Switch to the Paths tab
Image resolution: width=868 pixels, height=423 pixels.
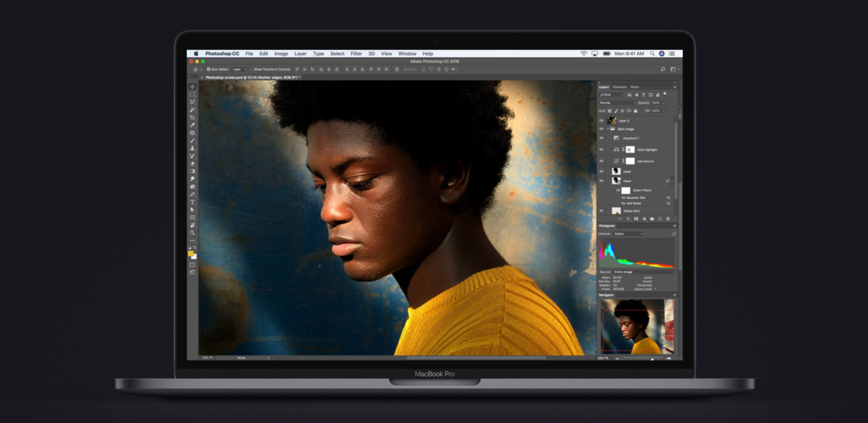pos(635,87)
